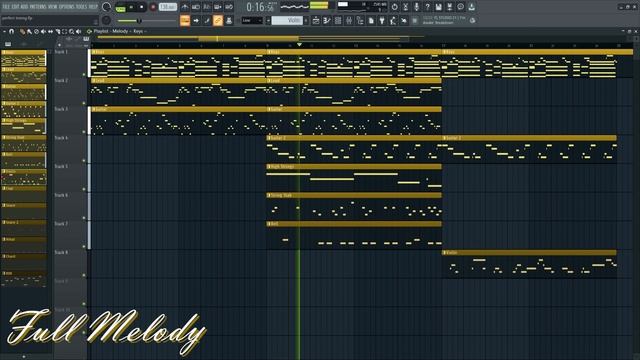Open the plugin picker plug icon
The image size is (640, 360).
coord(382,20)
